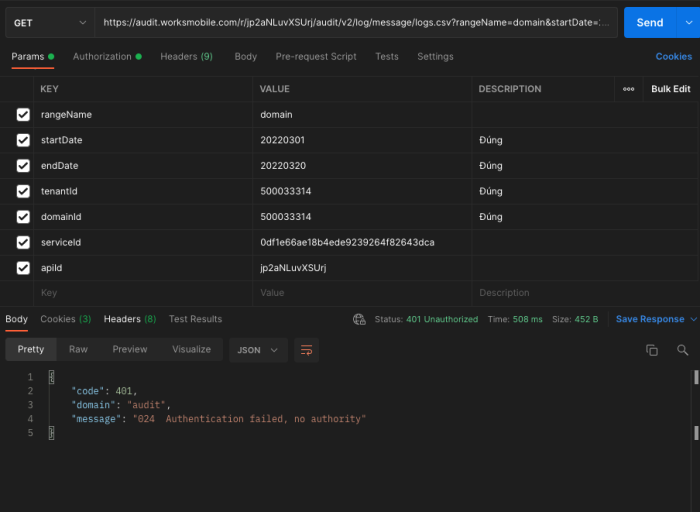Click the network globe lock icon
Viewport: 700px width, 512px height.
359,319
